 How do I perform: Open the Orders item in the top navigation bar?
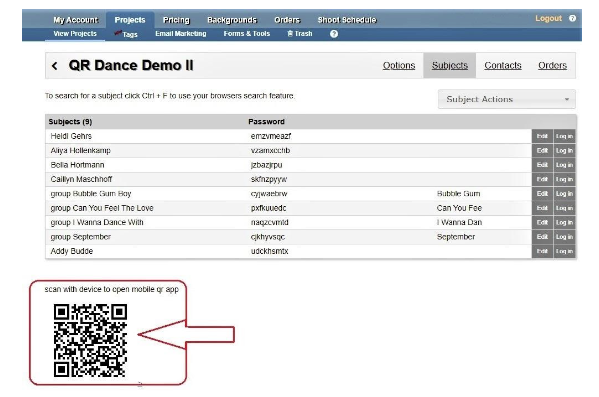[x=287, y=20]
